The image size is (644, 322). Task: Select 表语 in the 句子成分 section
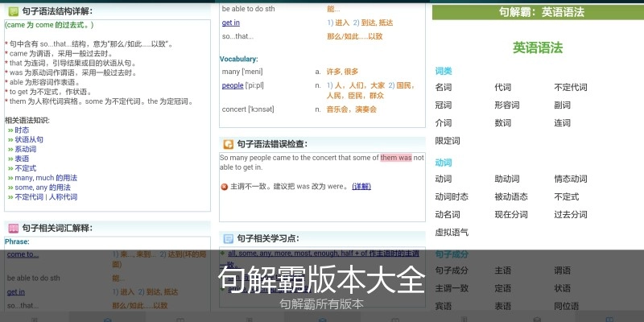[502, 306]
